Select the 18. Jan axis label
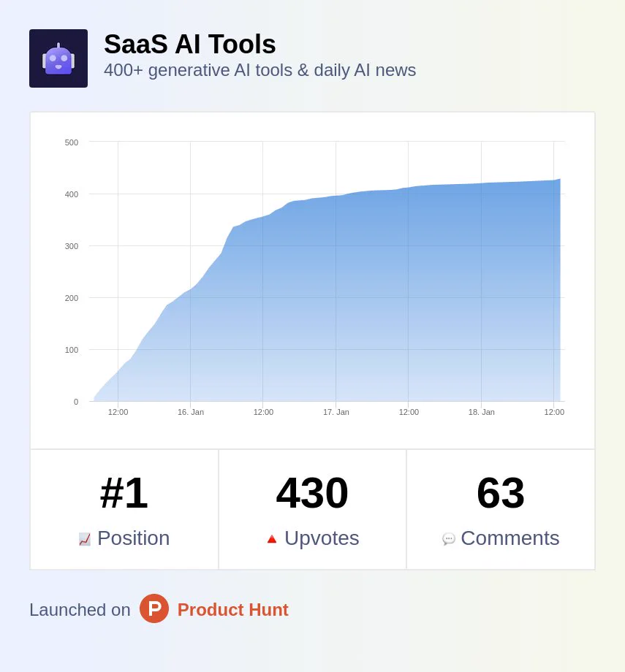The height and width of the screenshot is (672, 625). (481, 412)
